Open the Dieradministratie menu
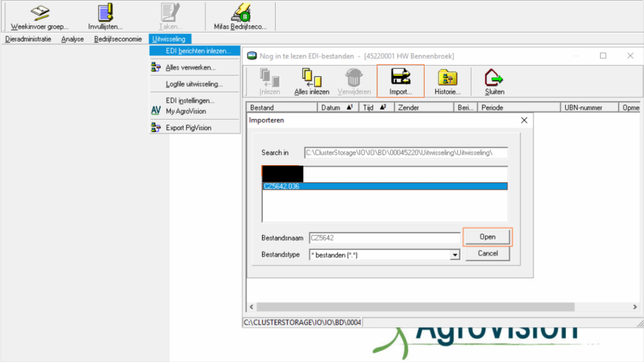Viewport: 644px width, 362px height. tap(28, 39)
